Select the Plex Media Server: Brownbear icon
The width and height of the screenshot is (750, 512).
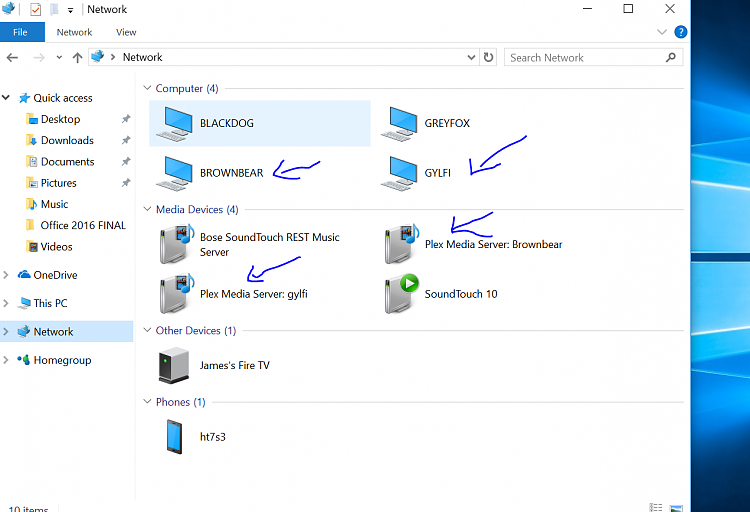(x=401, y=245)
